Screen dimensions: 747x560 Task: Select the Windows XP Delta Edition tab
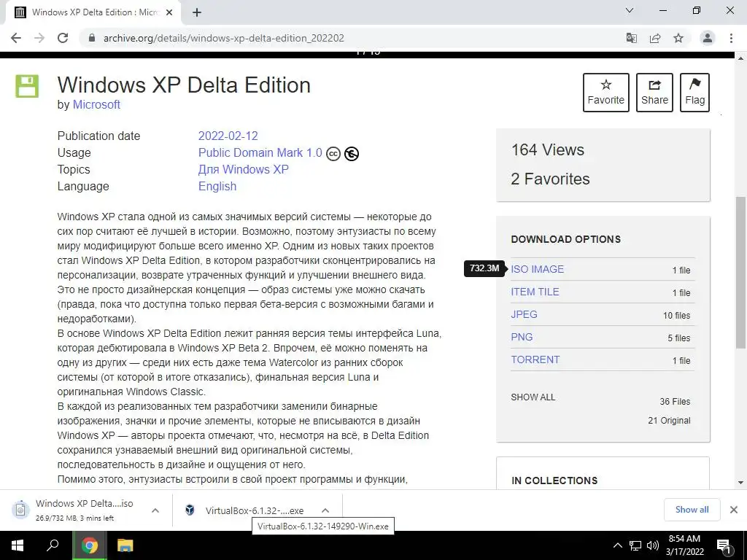coord(93,13)
